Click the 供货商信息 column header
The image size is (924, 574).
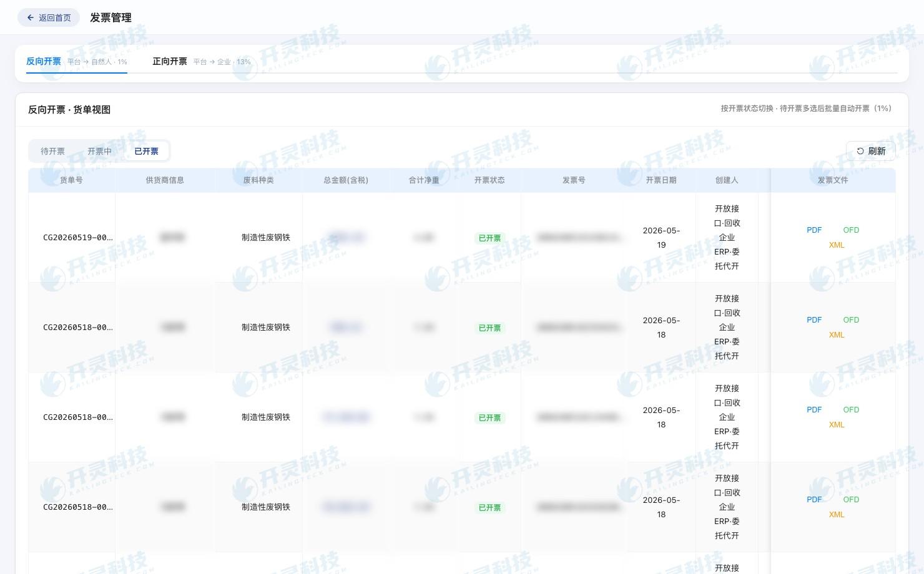tap(165, 180)
